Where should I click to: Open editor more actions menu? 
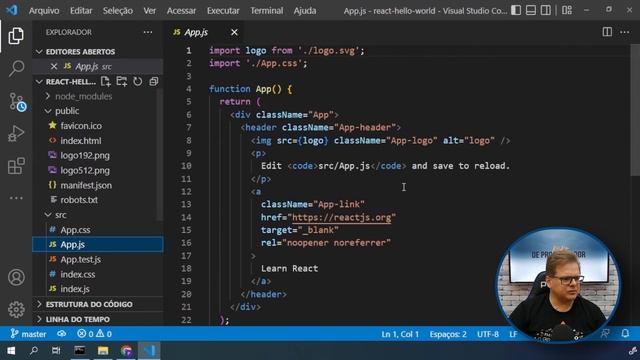624,32
